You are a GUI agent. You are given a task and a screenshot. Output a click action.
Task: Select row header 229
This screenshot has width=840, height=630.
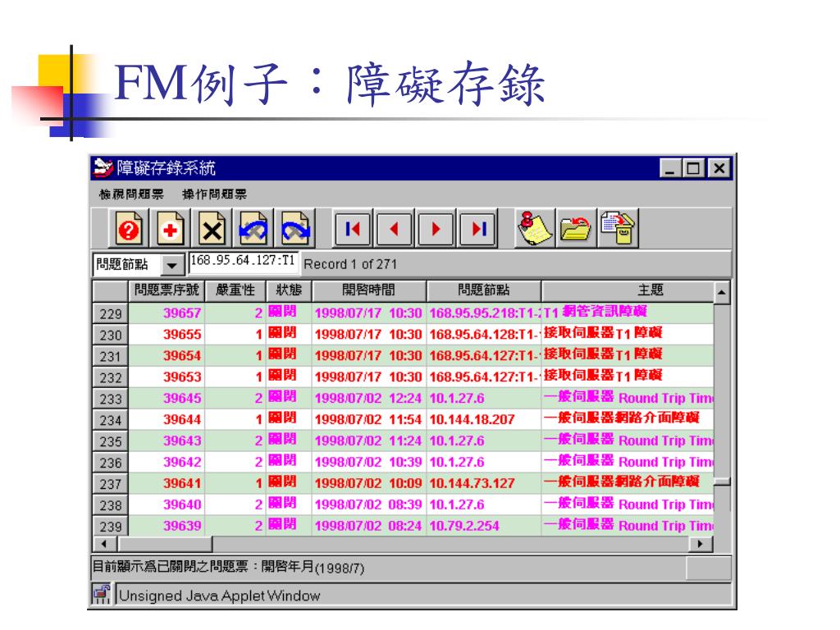pos(111,313)
